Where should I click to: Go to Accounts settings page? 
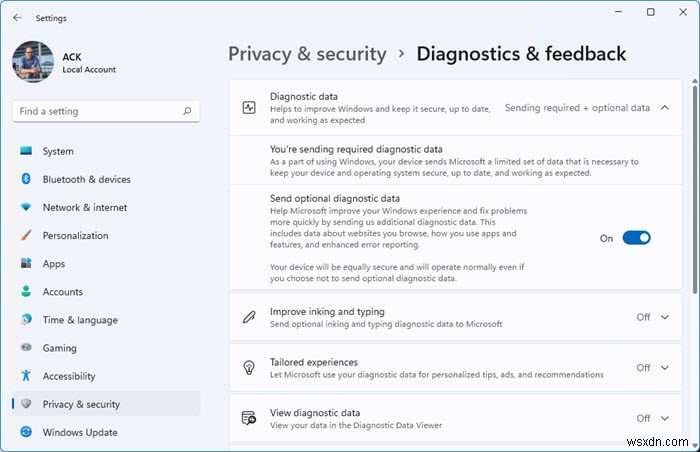tap(62, 292)
